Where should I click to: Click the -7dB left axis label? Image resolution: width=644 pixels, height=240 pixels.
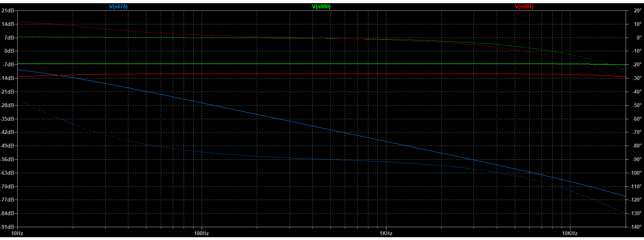point(8,65)
